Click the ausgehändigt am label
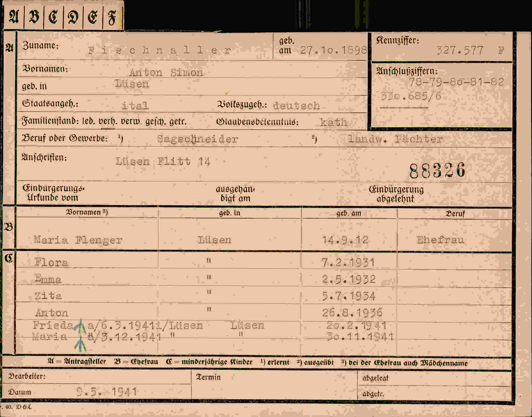532x417 pixels. coord(235,194)
